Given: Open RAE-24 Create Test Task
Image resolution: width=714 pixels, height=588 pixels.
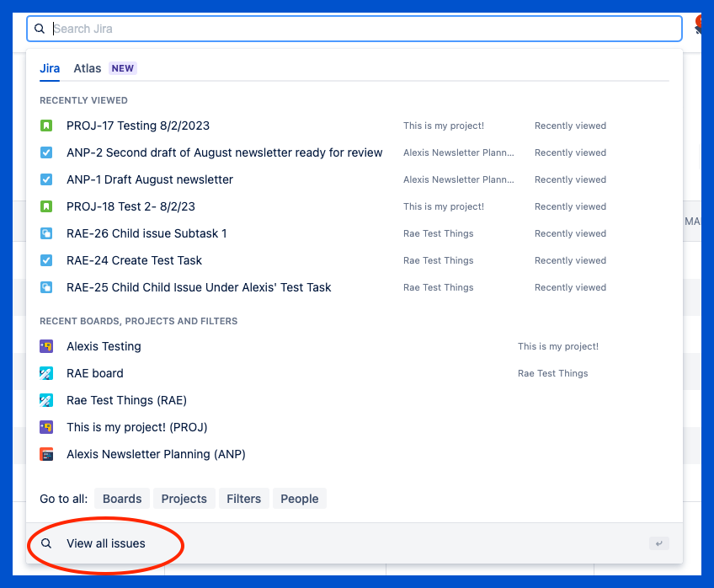Looking at the screenshot, I should tap(135, 260).
